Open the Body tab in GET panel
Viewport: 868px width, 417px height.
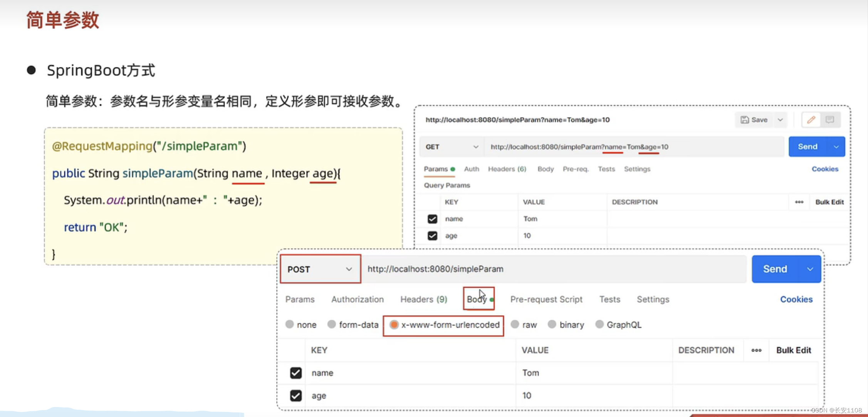[x=546, y=169]
